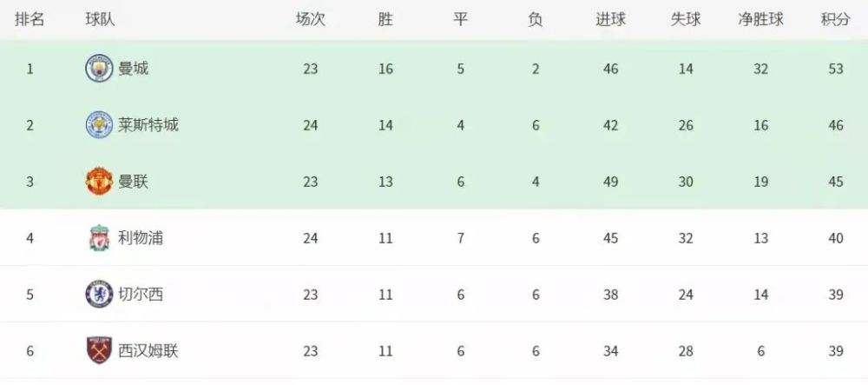Click the West Ham United crest
868x385 pixels.
coord(99,350)
